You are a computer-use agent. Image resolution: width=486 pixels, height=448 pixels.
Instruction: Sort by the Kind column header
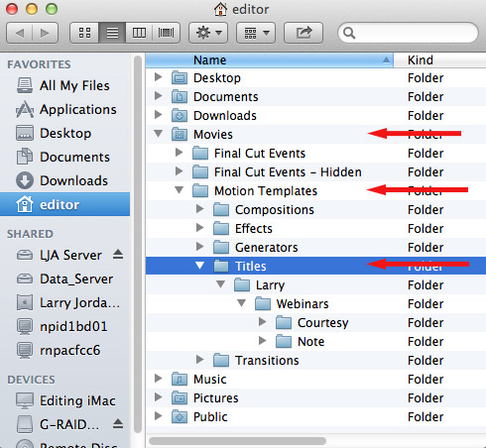click(439, 60)
